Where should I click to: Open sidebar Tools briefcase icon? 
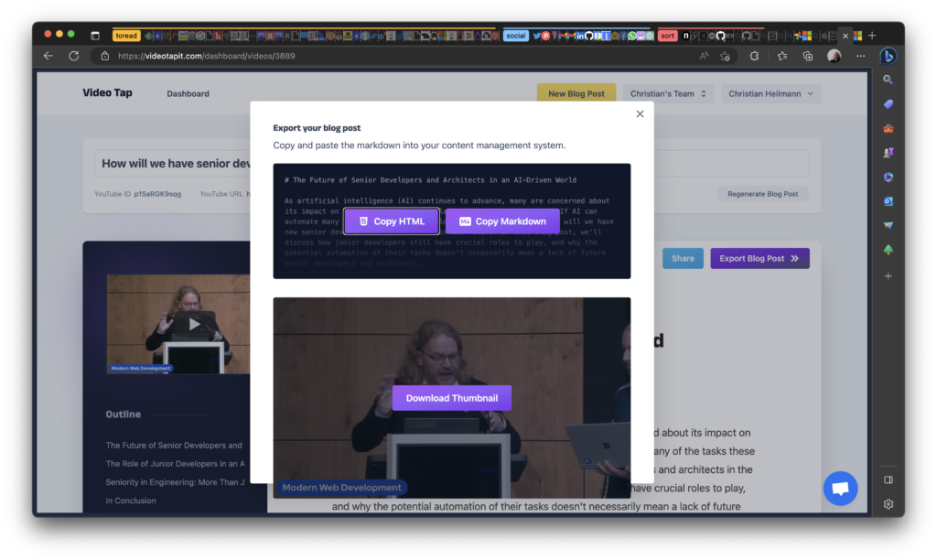(x=888, y=128)
